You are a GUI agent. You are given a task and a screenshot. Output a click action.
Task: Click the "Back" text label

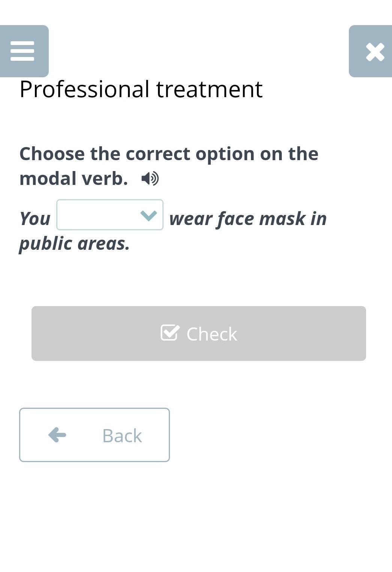tap(122, 435)
